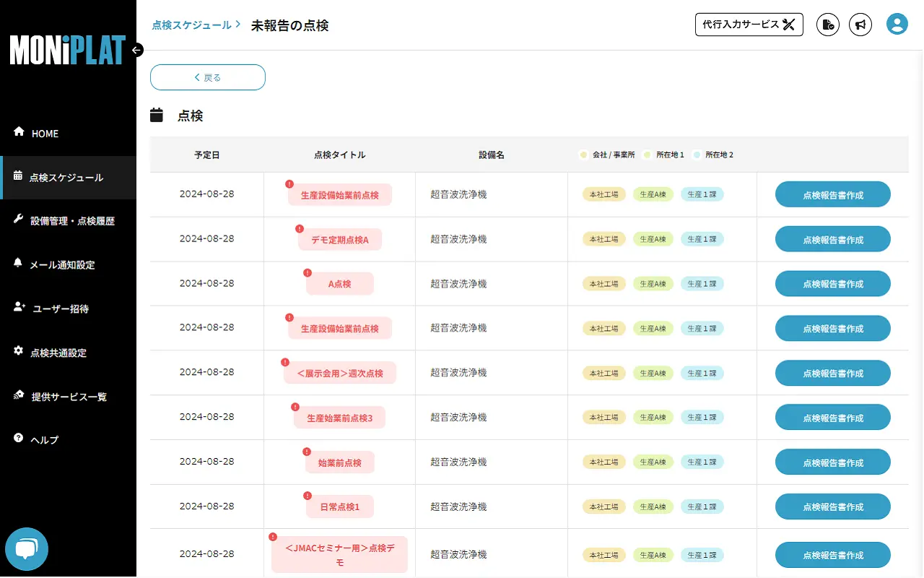Viewport: 924px width, 578px height.
Task: Click the wrench icon for 設備管理・点検履歴
Action: tap(17, 220)
